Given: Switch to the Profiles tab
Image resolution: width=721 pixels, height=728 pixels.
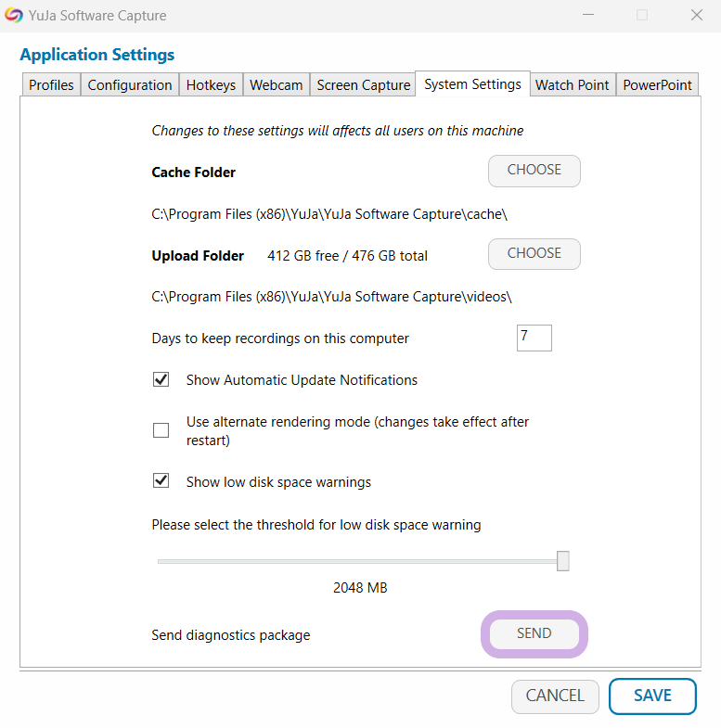Looking at the screenshot, I should (x=51, y=85).
